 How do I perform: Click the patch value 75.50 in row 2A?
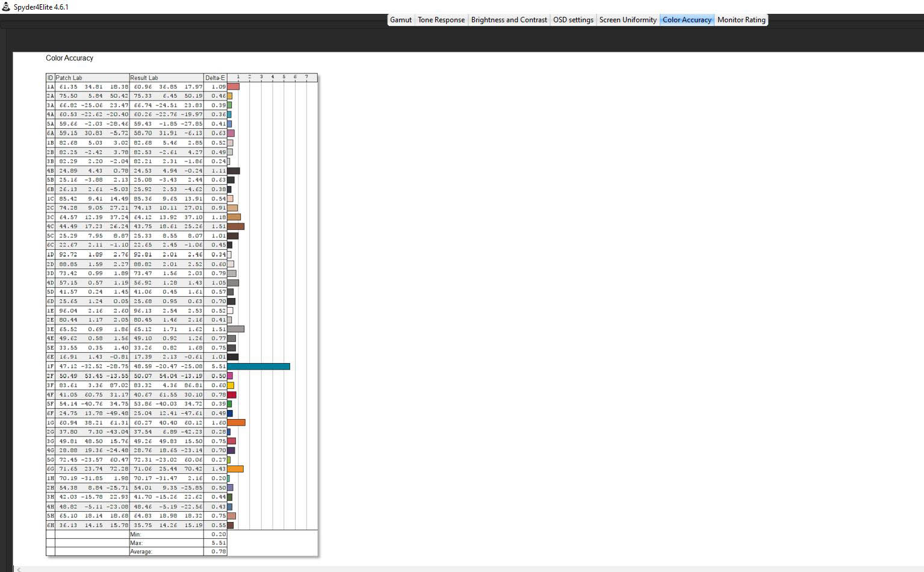68,96
